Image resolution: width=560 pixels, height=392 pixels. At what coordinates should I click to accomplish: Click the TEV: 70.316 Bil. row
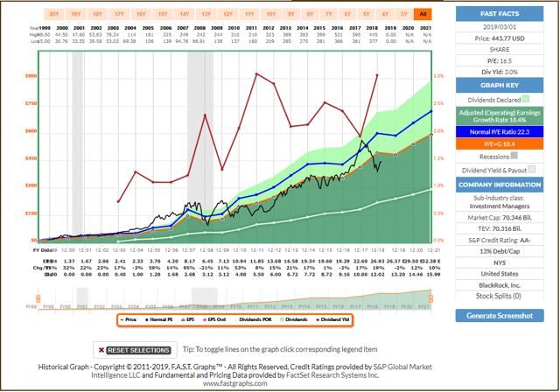click(500, 228)
